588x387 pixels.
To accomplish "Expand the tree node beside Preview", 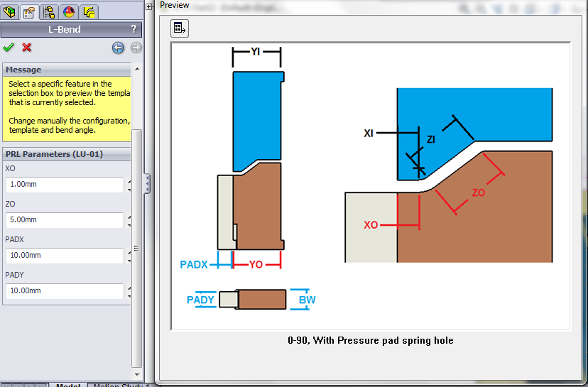I will point(149,6).
